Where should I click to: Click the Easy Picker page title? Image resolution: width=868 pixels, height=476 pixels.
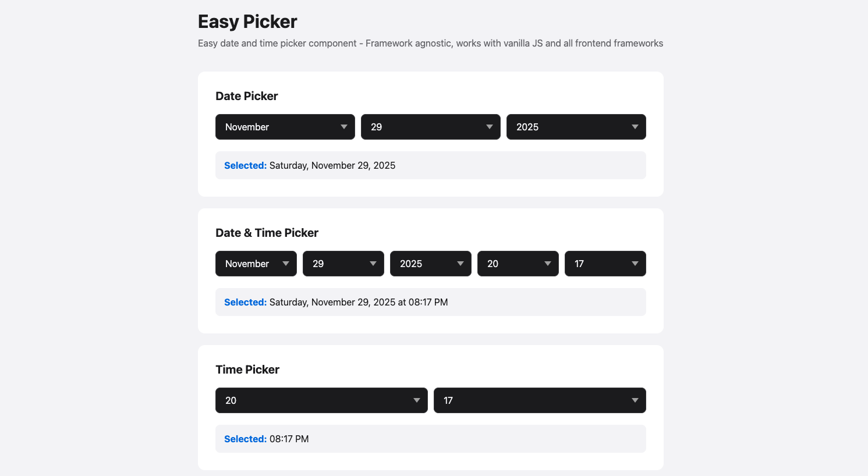247,22
